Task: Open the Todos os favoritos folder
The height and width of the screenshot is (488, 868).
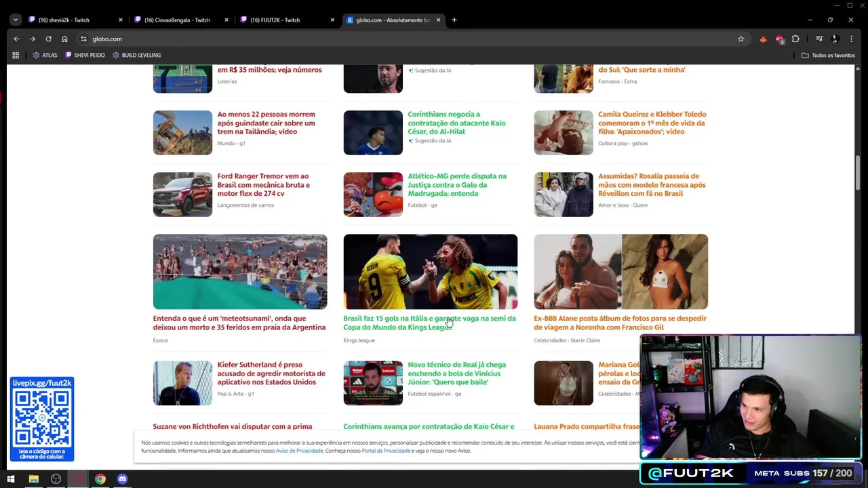Action: [x=828, y=55]
